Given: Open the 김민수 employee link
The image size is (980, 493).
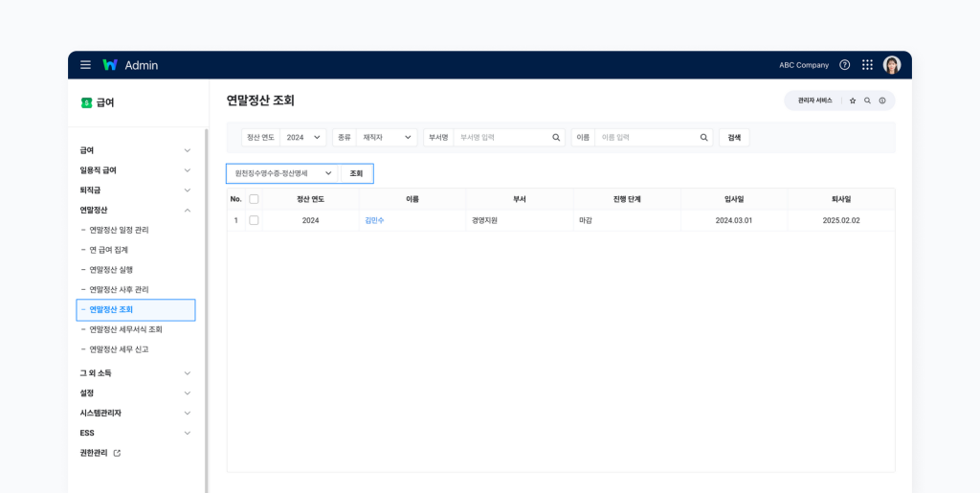Looking at the screenshot, I should coord(374,220).
